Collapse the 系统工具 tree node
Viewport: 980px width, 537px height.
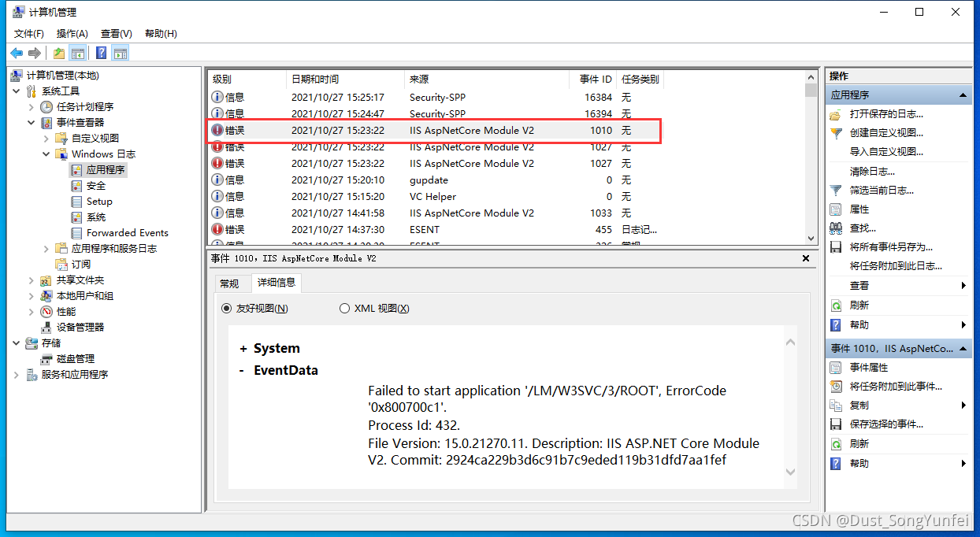[x=17, y=91]
